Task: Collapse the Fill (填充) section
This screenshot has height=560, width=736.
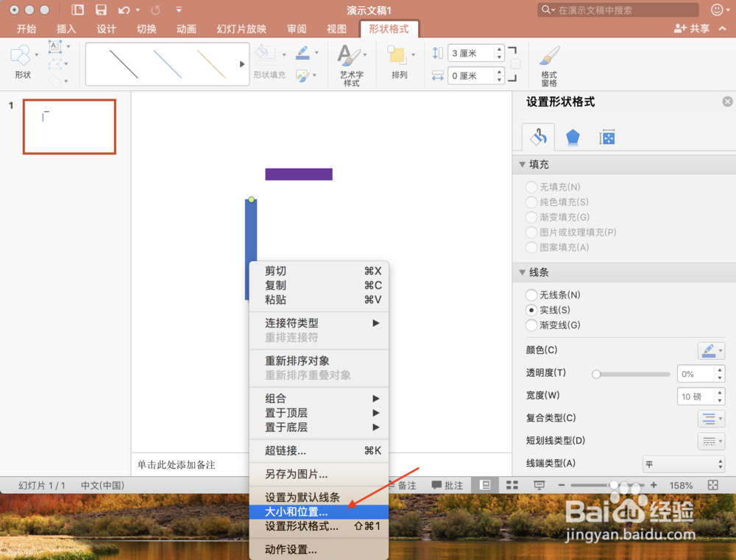Action: (x=522, y=164)
